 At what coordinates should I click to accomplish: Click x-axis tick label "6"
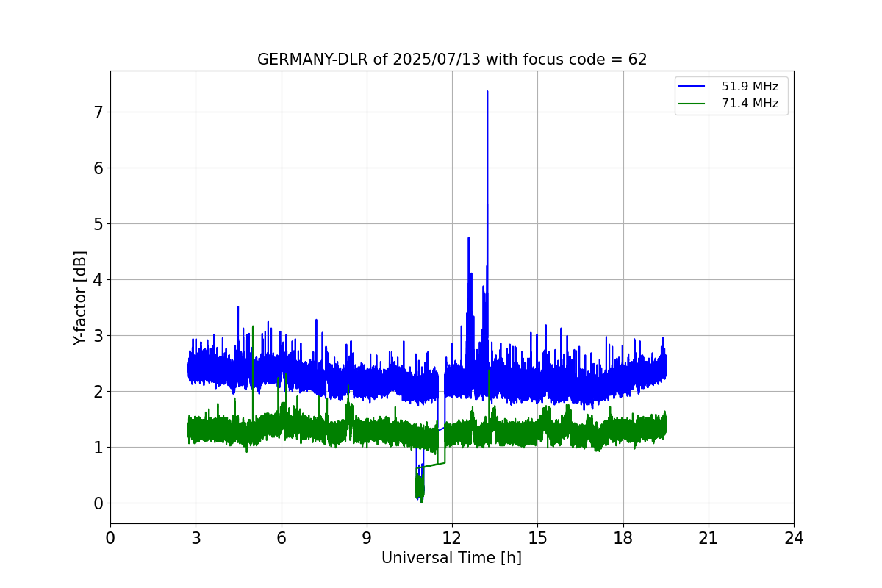(x=281, y=538)
